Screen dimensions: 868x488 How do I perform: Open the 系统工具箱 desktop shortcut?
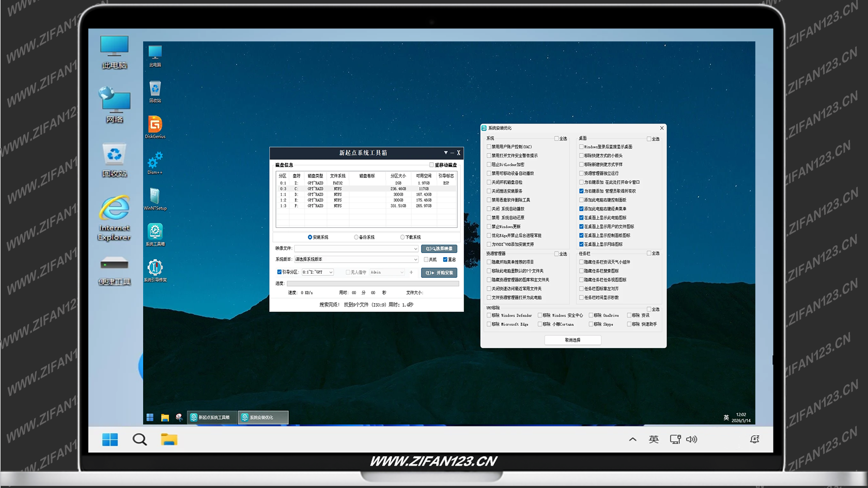155,234
